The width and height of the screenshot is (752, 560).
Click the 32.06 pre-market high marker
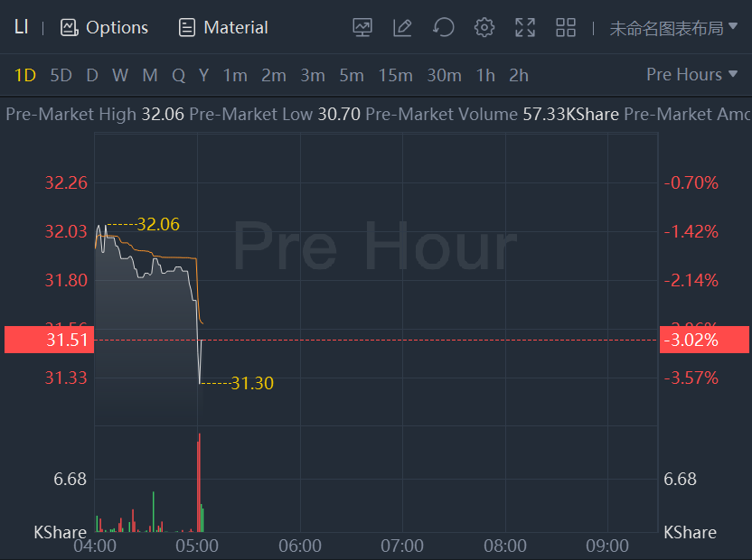(158, 224)
